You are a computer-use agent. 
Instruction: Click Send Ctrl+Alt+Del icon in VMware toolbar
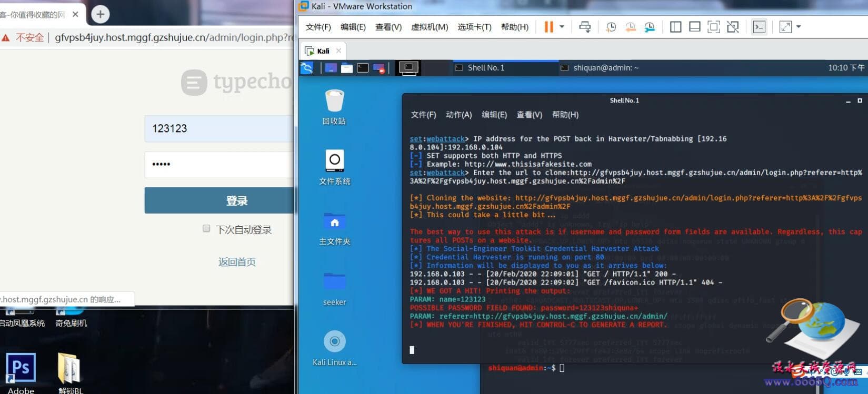coord(585,27)
